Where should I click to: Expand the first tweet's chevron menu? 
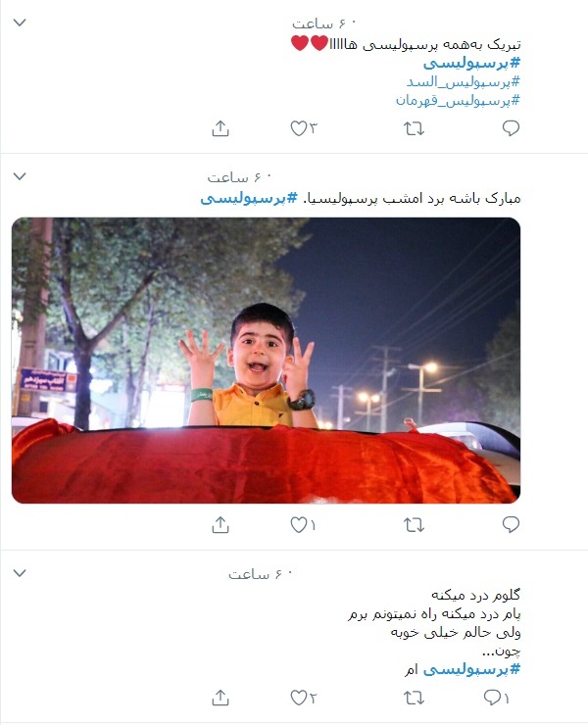20,23
